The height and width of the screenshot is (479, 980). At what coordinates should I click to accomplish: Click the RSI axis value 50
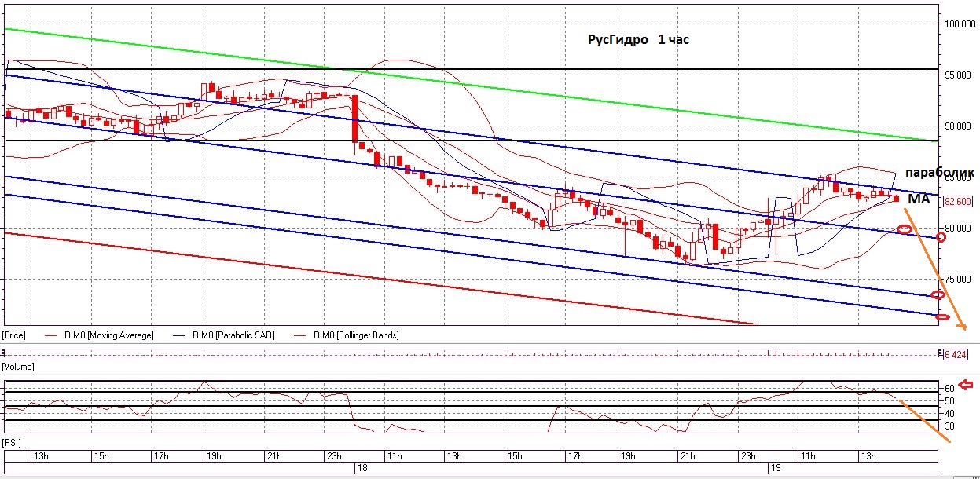pos(949,400)
